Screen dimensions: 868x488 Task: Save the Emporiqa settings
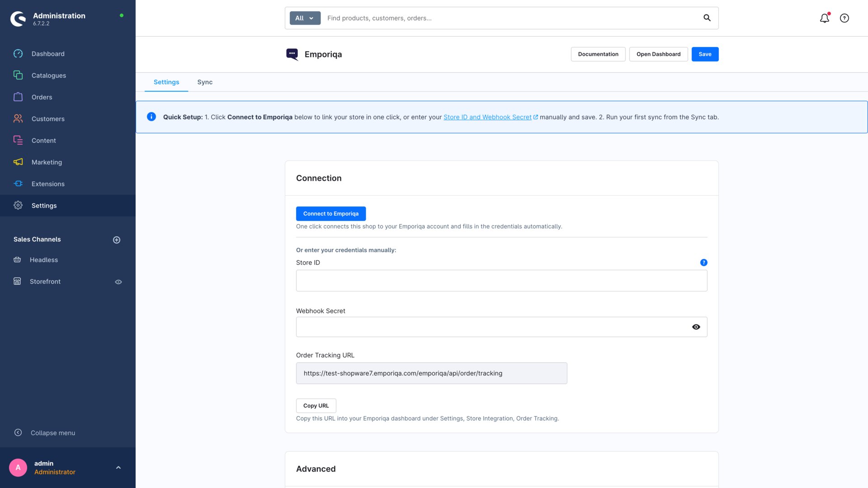pos(705,54)
